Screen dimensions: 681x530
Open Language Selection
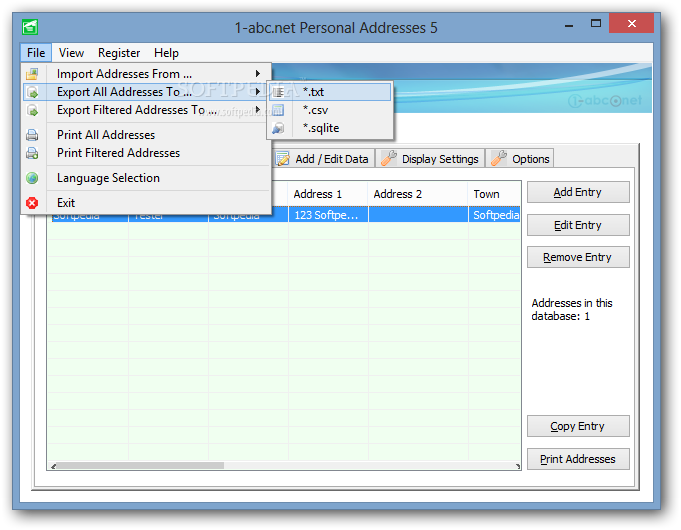(x=146, y=178)
